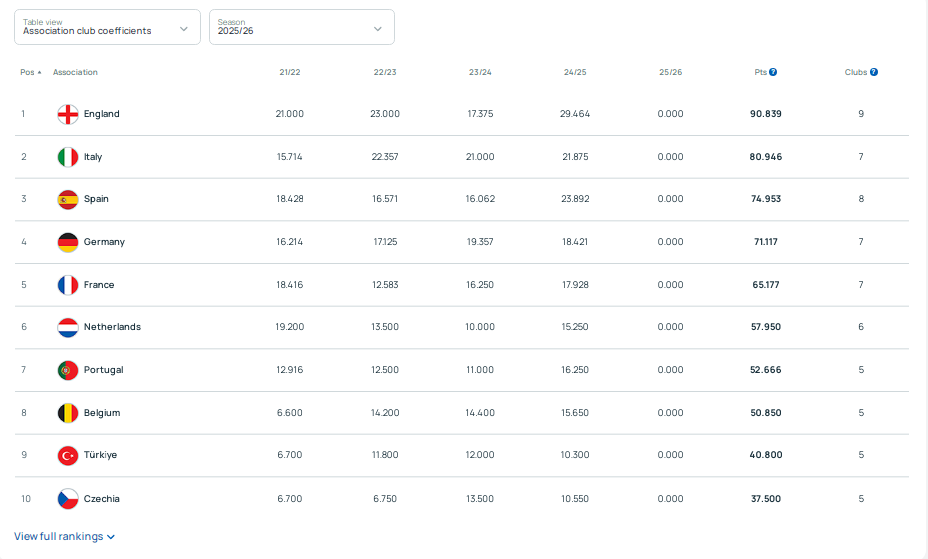Click the Czechia flag icon
The width and height of the screenshot is (928, 559).
(x=67, y=499)
